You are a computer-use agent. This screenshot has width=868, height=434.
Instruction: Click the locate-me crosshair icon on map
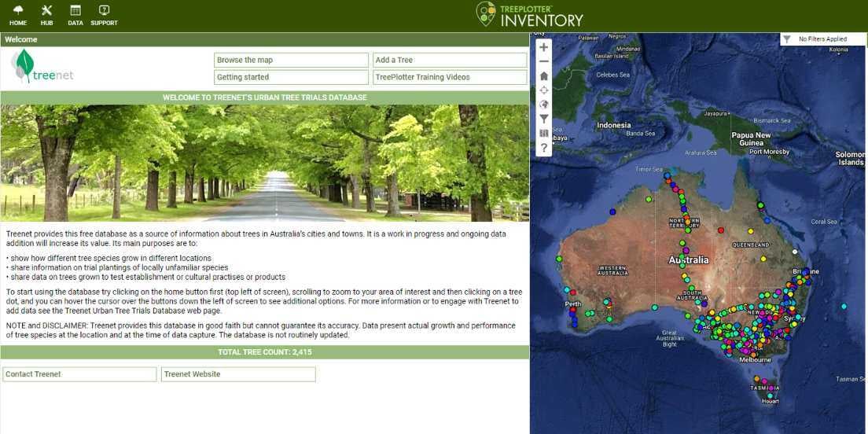[x=543, y=90]
